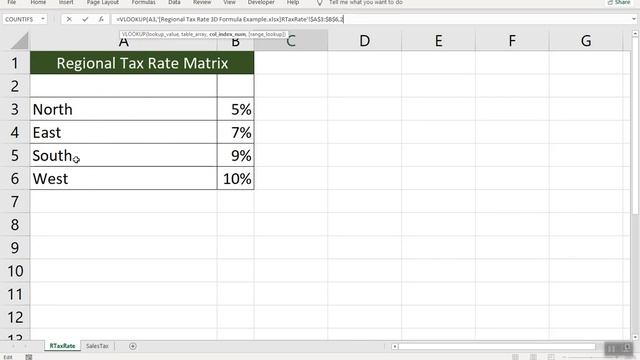Click the 9% tax rate cell
Viewport: 640px width, 360px height.
tap(236, 155)
